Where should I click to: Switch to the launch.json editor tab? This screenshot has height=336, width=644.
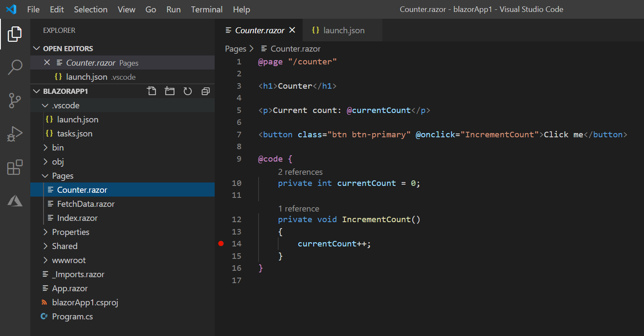[338, 30]
